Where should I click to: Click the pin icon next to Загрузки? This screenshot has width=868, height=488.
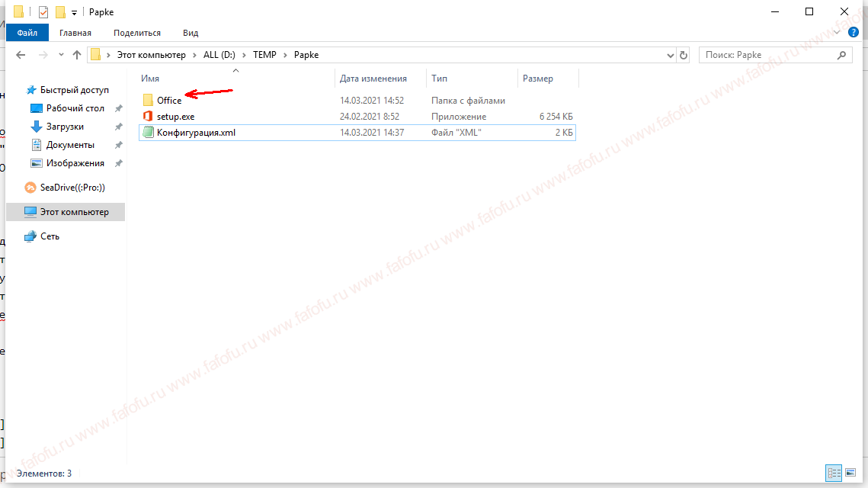pyautogui.click(x=118, y=127)
